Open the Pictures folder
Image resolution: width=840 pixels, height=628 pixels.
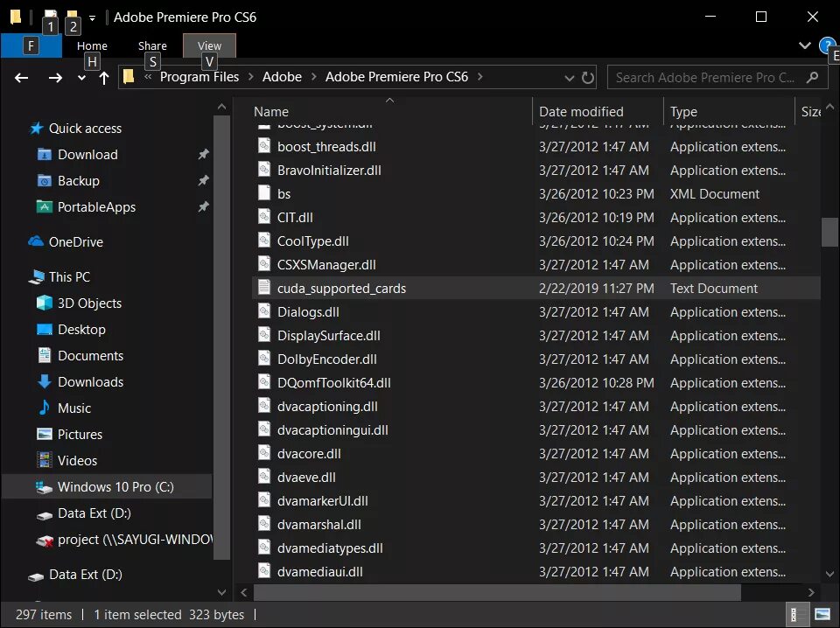80,434
